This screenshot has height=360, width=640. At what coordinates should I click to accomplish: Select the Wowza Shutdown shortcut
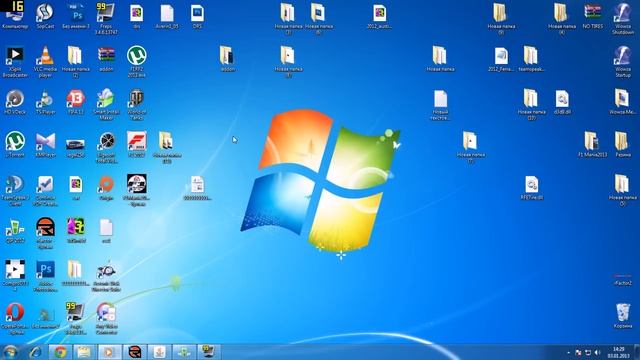[623, 18]
